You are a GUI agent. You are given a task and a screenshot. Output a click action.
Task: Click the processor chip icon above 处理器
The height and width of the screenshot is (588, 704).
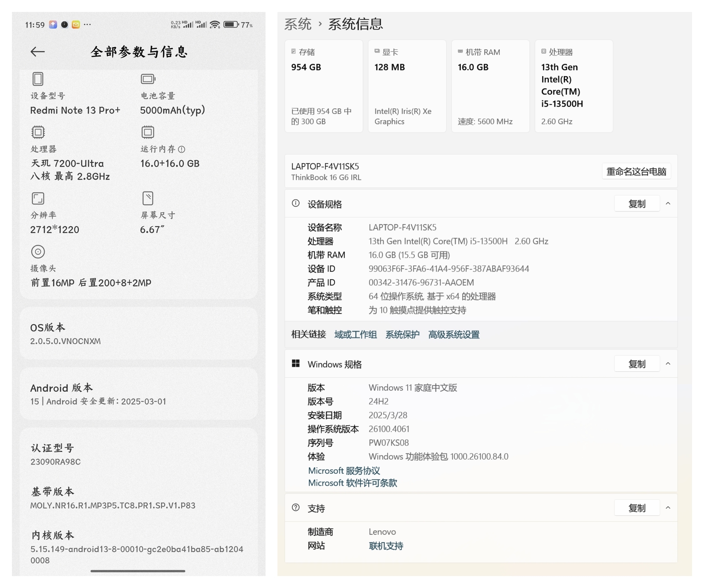(38, 132)
